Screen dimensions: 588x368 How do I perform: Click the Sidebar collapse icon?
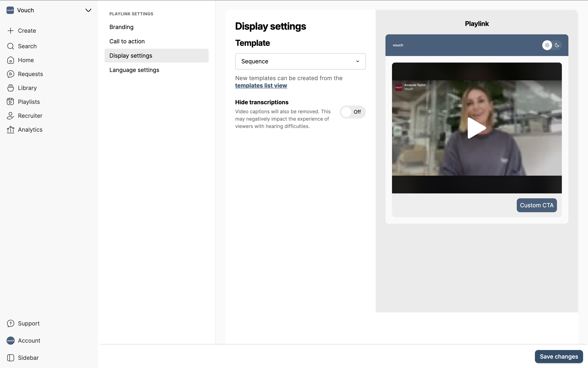click(x=10, y=358)
